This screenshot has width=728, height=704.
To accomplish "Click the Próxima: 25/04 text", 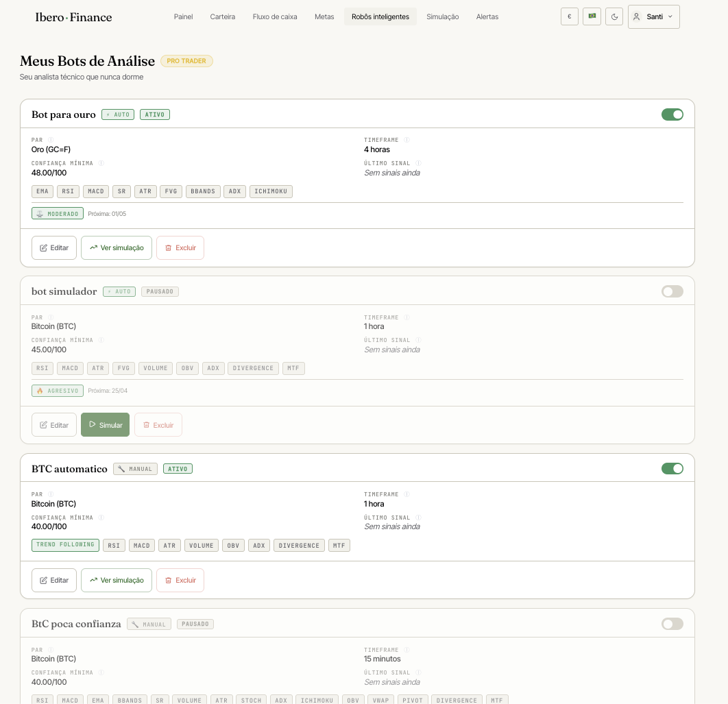I will tap(108, 391).
